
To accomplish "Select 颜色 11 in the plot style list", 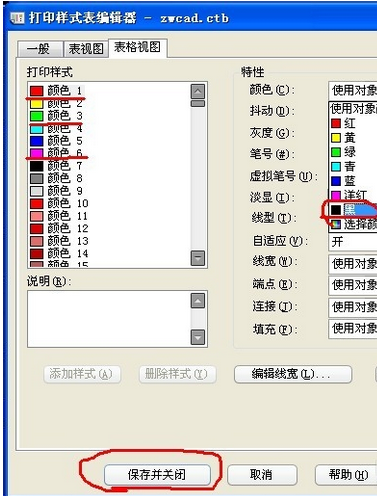I will click(59, 216).
